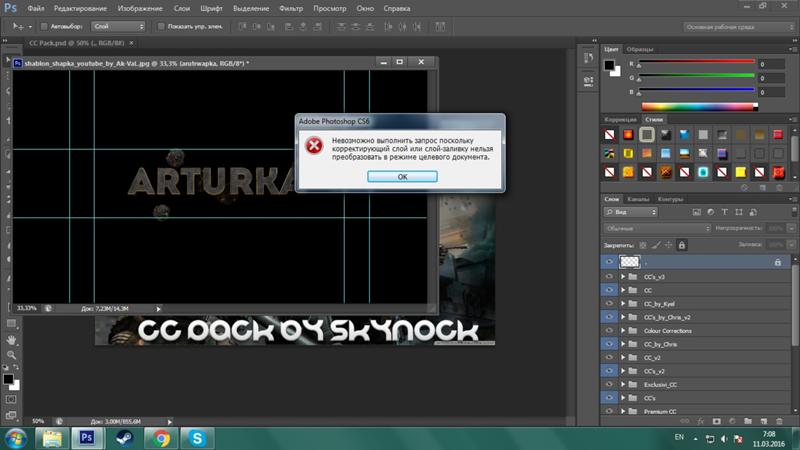800x450 pixels.
Task: Toggle visibility eye of CC's_by_Chris_v2 group
Action: pos(609,317)
